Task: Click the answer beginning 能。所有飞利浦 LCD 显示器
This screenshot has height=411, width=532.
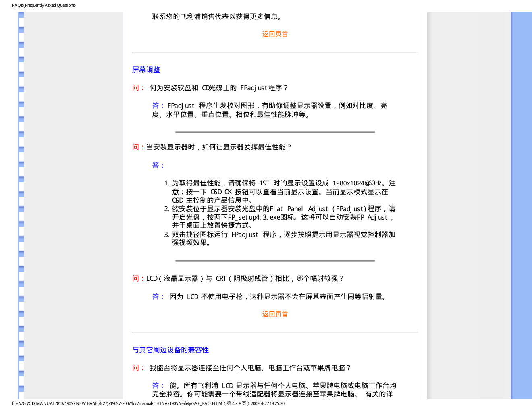Action: (x=274, y=390)
